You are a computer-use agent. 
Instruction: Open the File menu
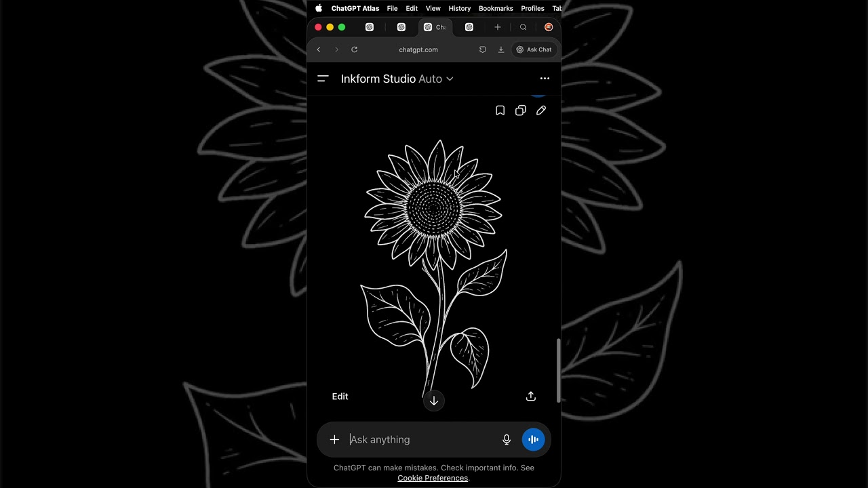[x=392, y=8]
